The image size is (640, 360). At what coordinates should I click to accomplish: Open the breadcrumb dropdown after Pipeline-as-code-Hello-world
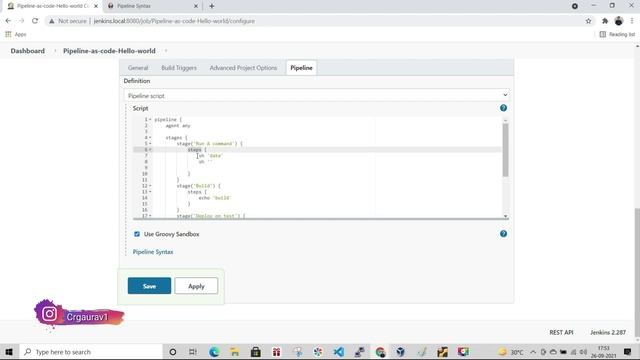[166, 51]
